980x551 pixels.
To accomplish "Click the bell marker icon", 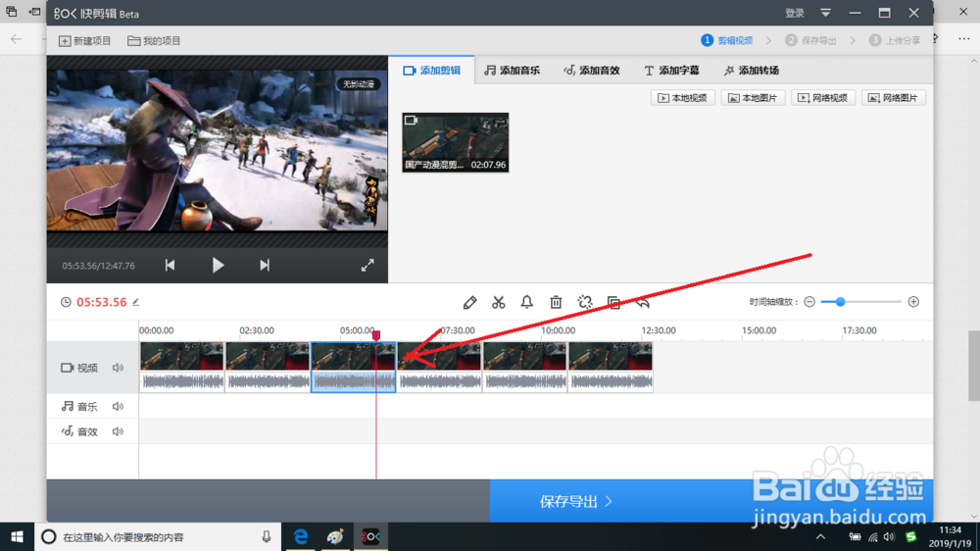I will 527,303.
